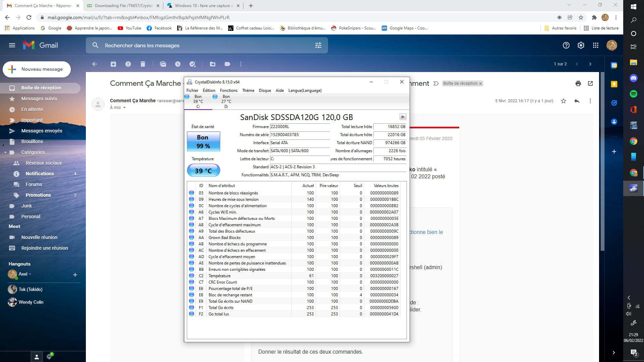Viewport: 644px width, 362px height.
Task: Open Messages envoyés folder
Action: pyautogui.click(x=40, y=131)
